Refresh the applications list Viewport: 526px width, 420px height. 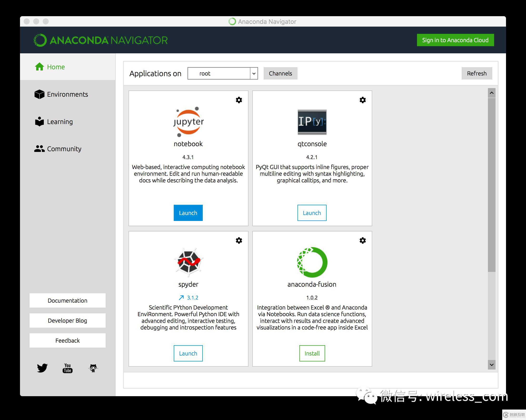pyautogui.click(x=477, y=73)
